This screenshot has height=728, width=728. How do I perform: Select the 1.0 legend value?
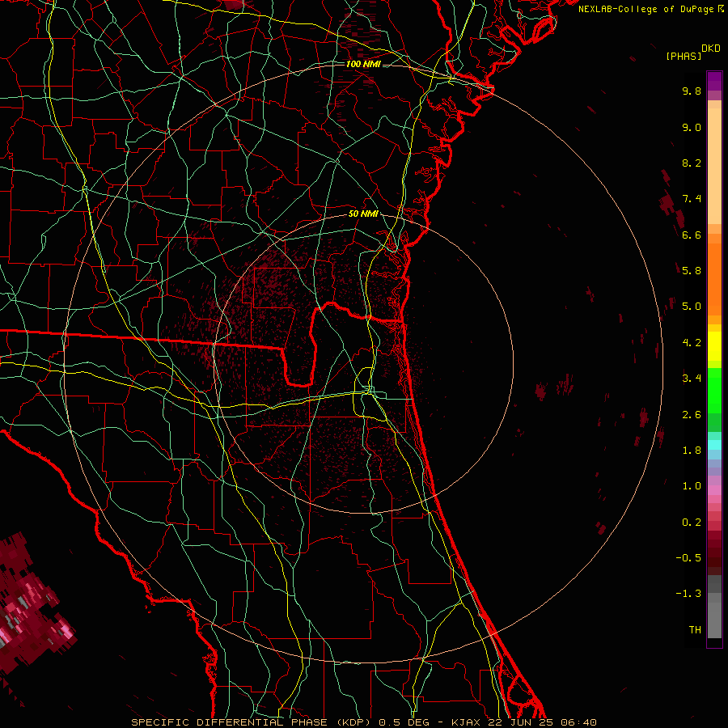tap(692, 485)
